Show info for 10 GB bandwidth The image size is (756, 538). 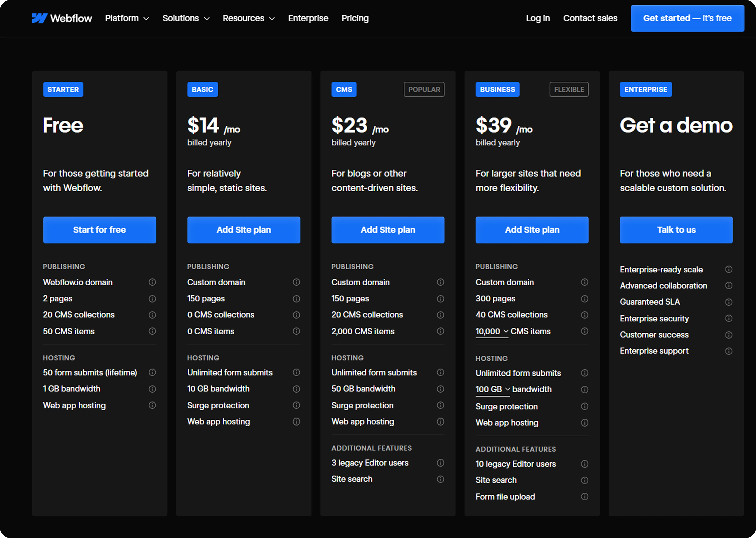(x=297, y=389)
